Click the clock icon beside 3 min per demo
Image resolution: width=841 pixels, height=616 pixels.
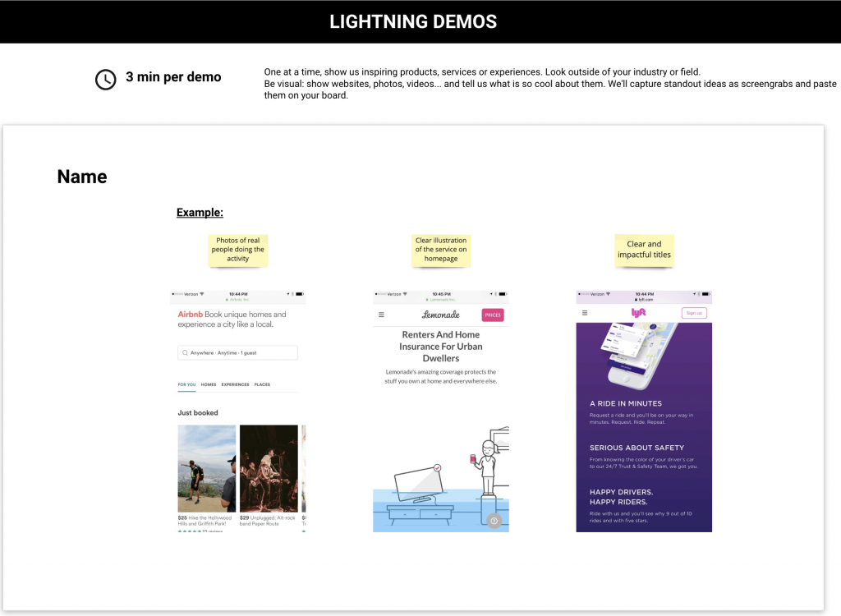coord(106,80)
